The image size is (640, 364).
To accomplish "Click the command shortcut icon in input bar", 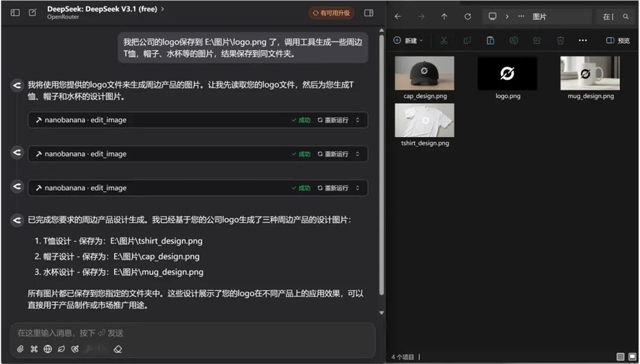I will pos(34,349).
